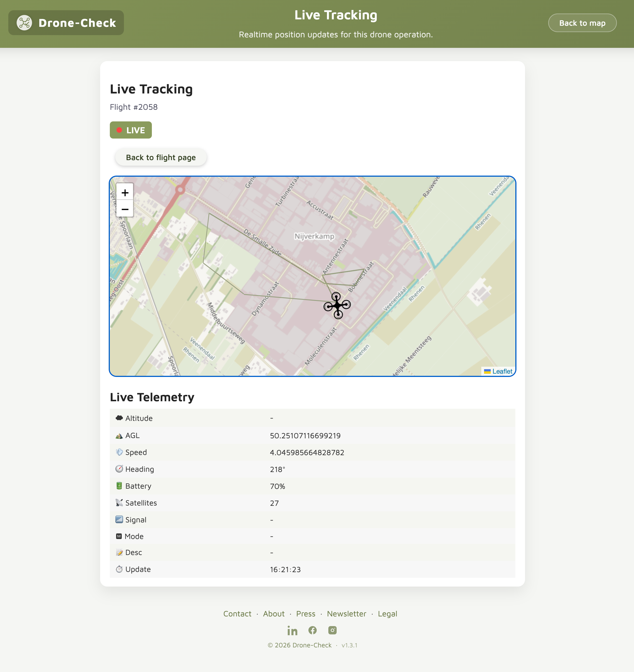This screenshot has width=634, height=672.
Task: Click the satellite dish icon
Action: (x=119, y=503)
